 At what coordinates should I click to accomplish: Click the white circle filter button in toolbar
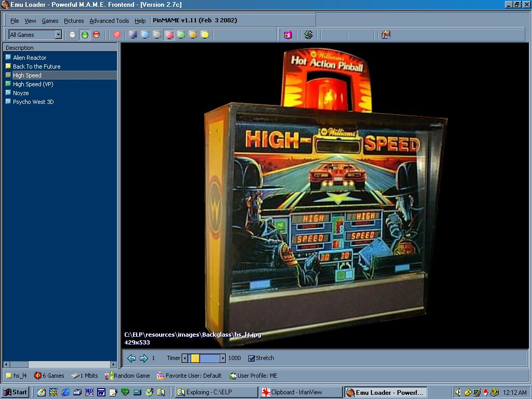(x=72, y=35)
